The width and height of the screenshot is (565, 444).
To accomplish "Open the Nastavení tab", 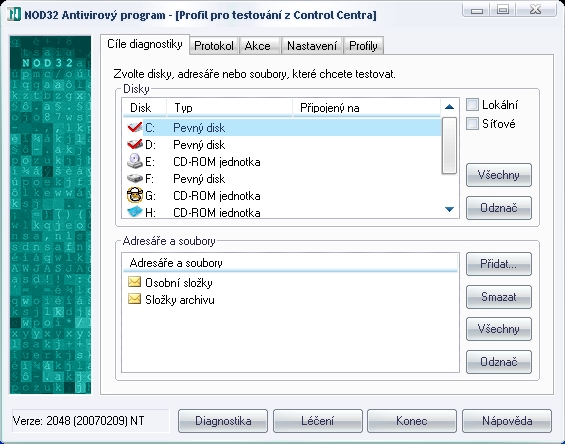I will coord(312,46).
